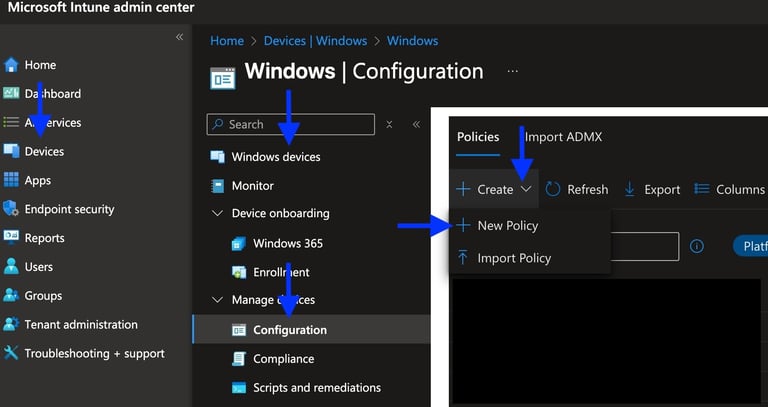Viewport: 768px width, 407px height.
Task: Click the Scripts and remediations label
Action: coord(317,387)
